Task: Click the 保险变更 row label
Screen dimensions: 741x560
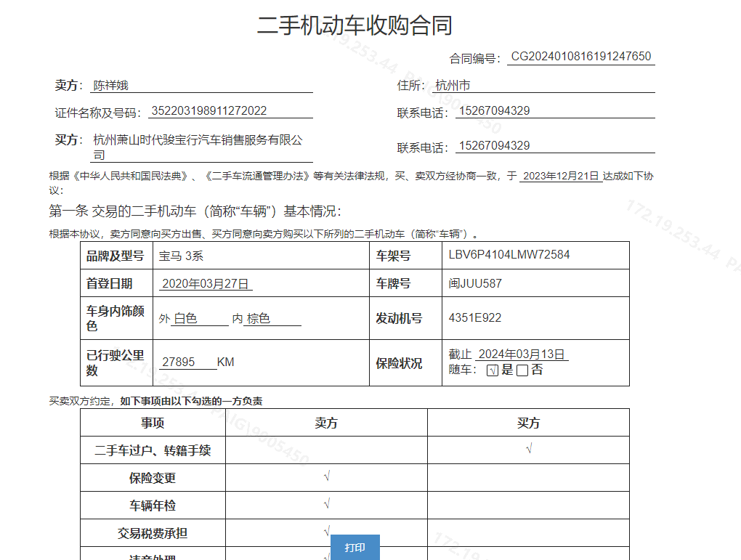Action: (153, 478)
